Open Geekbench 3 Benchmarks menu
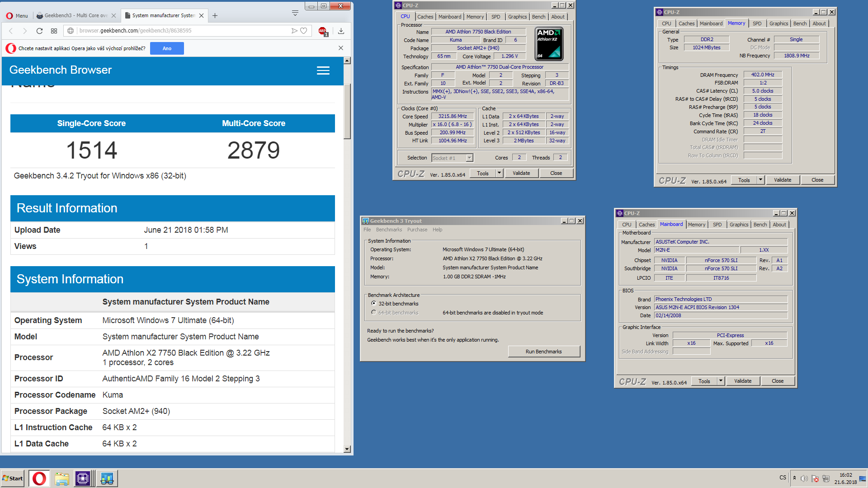Screen dimensions: 868x488 click(389, 230)
